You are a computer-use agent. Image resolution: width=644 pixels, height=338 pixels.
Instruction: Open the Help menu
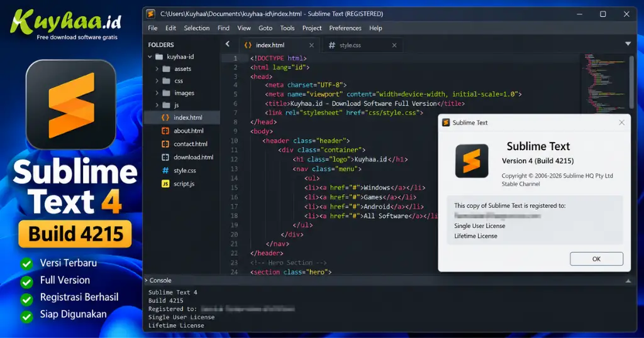coord(375,28)
